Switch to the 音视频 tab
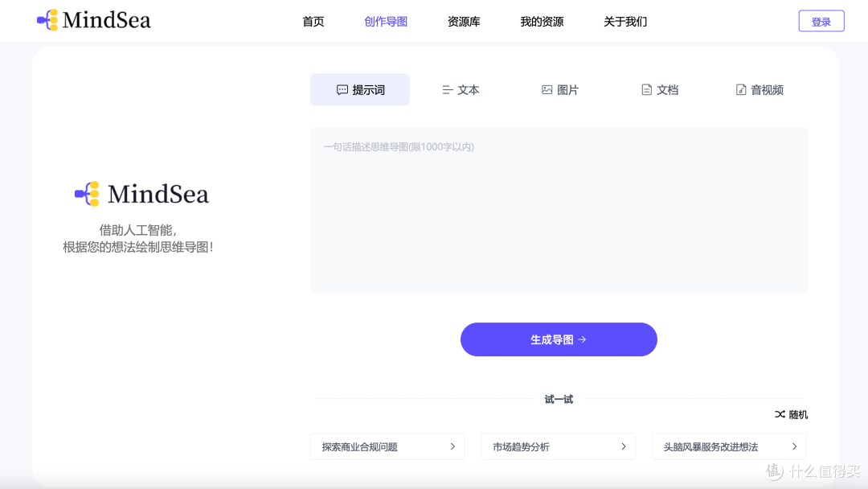Image resolution: width=868 pixels, height=489 pixels. [759, 90]
